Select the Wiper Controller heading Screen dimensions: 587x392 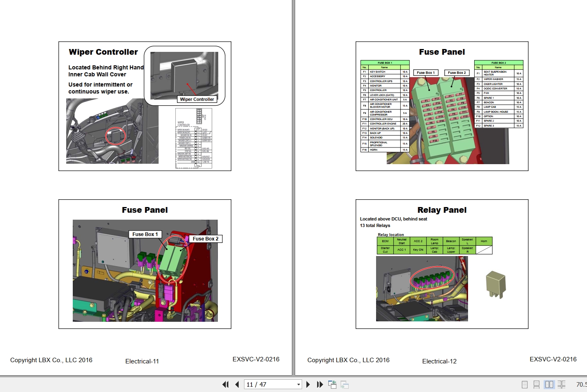[x=103, y=52]
